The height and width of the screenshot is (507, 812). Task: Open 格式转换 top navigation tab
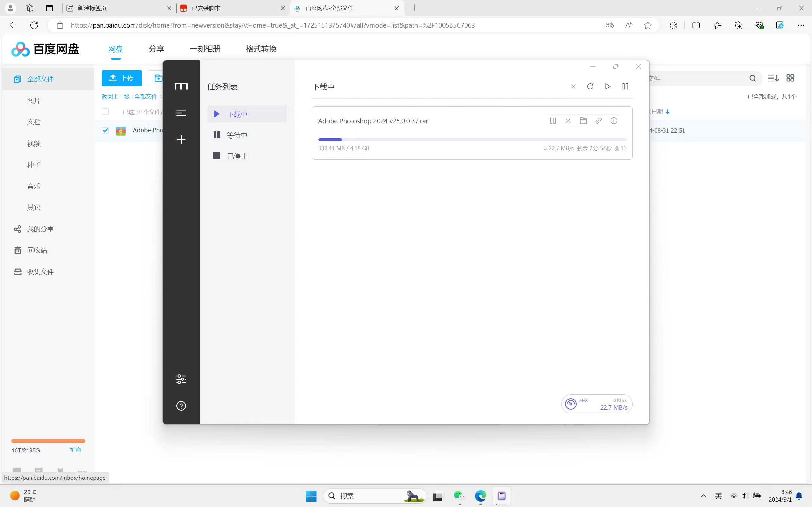[261, 49]
